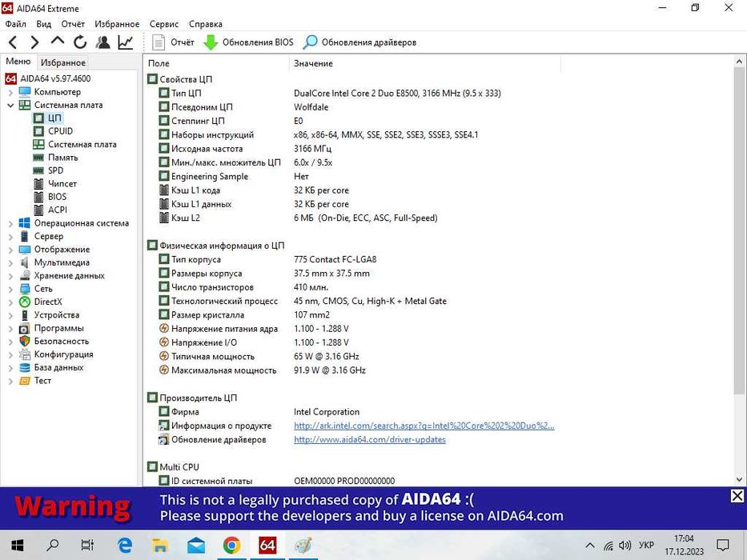Open Google Chrome from the taskbar
747x560 pixels.
pyautogui.click(x=232, y=546)
